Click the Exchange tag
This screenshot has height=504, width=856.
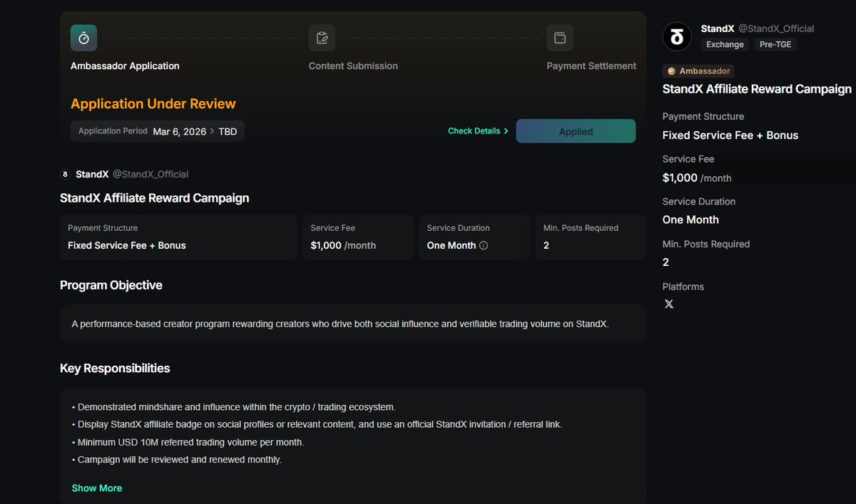click(725, 44)
